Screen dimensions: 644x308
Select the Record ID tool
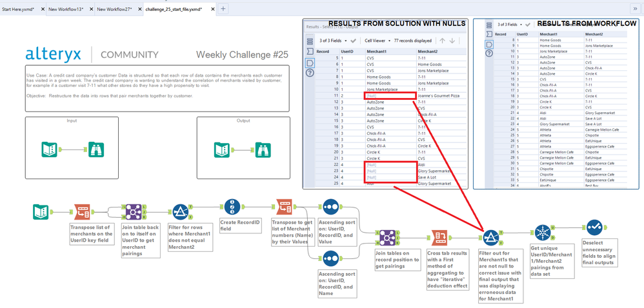click(232, 207)
